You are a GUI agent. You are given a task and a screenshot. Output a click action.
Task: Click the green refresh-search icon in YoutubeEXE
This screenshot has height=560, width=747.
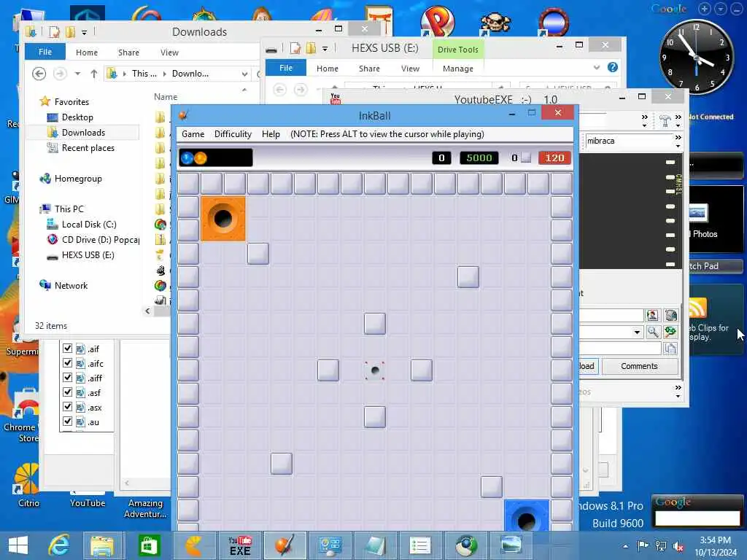click(670, 332)
